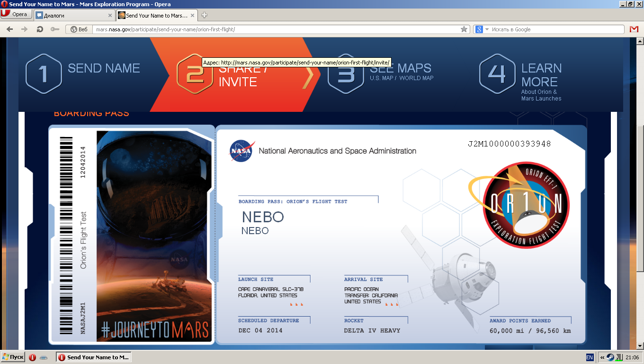
Task: Click the hexagon step 4 icon
Action: point(497,74)
